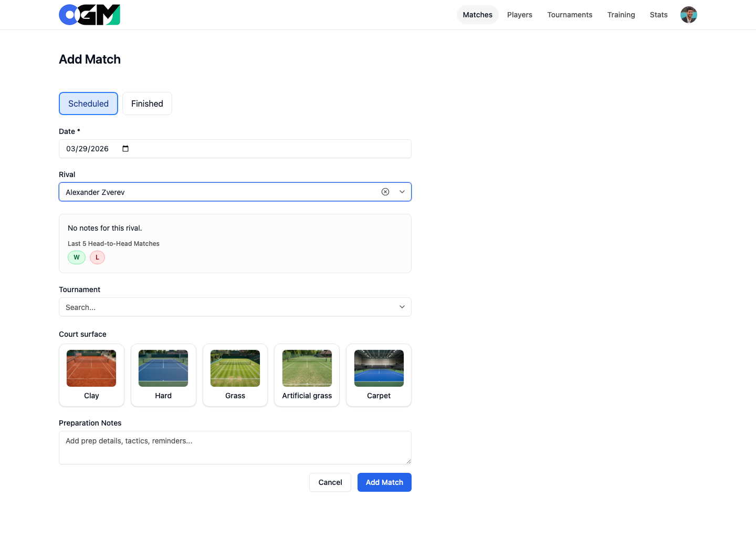Open the Tournament dropdown

[402, 306]
